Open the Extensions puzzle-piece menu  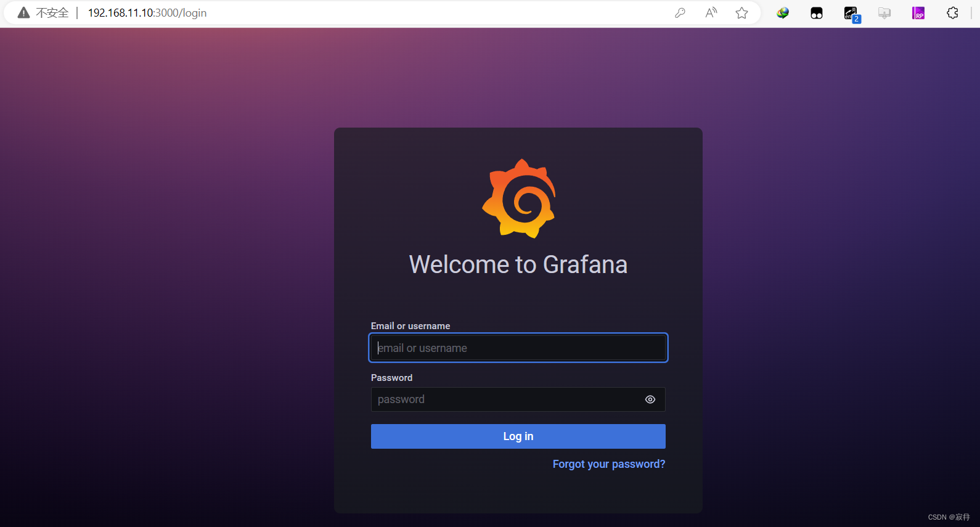coord(952,13)
